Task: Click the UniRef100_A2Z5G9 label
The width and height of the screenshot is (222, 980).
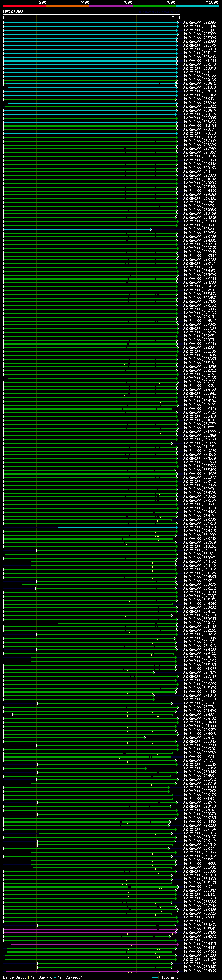Action: point(199,462)
